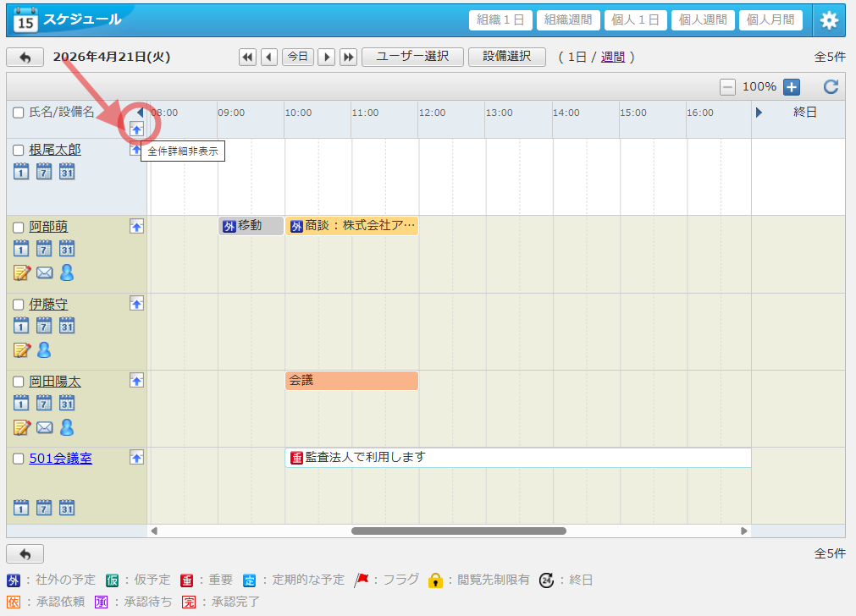Open 阿部萌's monthly calendar icon (31)
The image size is (856, 616).
tap(67, 249)
